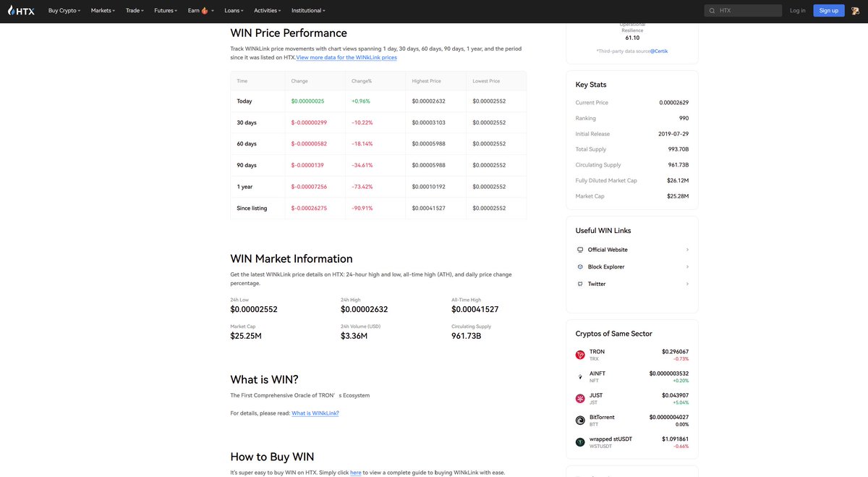Focus the HTX search field
The width and height of the screenshot is (868, 477).
(743, 11)
